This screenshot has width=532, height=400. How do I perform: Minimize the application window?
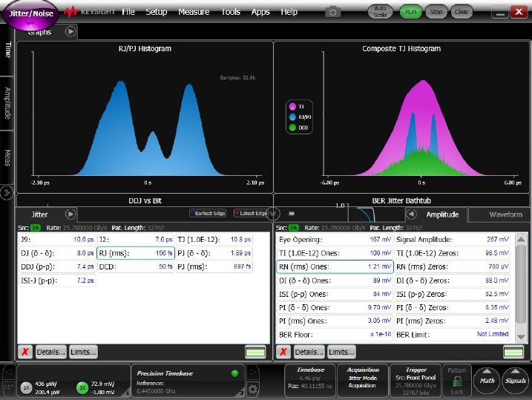(x=500, y=13)
